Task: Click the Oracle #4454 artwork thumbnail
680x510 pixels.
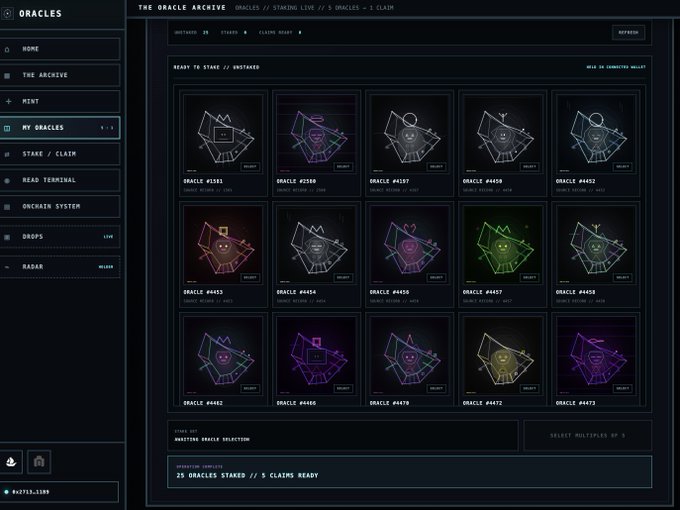Action: tap(316, 245)
